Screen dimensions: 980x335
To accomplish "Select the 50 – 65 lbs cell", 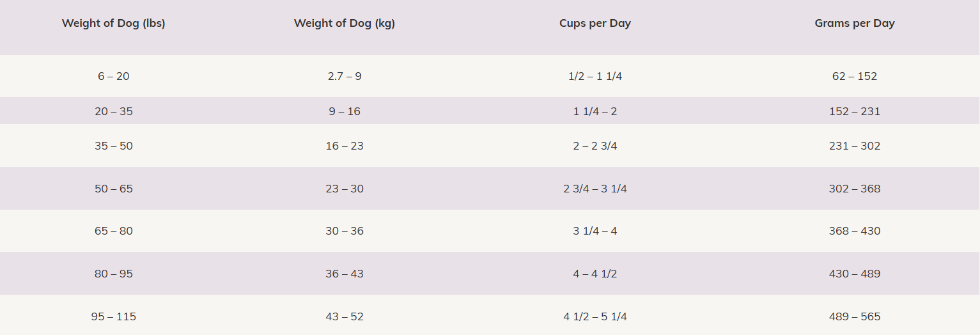I will pyautogui.click(x=113, y=189).
